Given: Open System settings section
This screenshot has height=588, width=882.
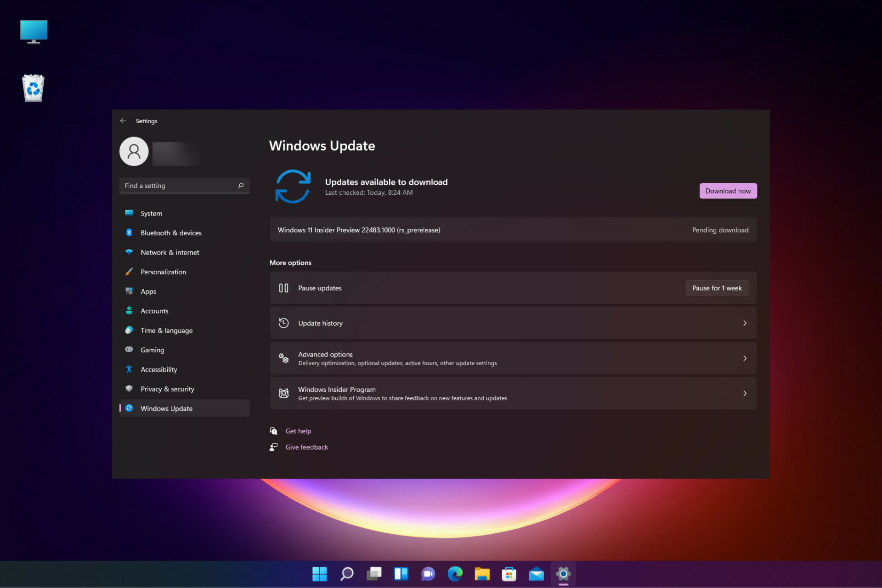Looking at the screenshot, I should 151,213.
